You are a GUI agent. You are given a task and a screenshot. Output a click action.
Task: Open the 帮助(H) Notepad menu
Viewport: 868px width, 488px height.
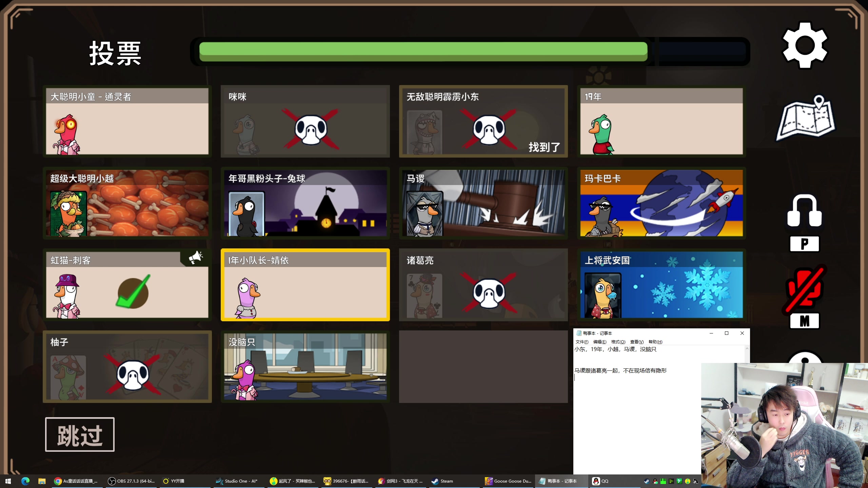pos(655,342)
